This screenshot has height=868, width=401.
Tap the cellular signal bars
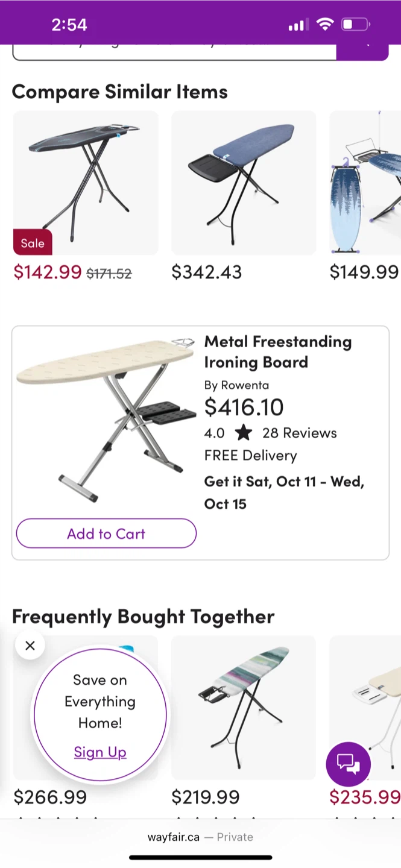297,25
